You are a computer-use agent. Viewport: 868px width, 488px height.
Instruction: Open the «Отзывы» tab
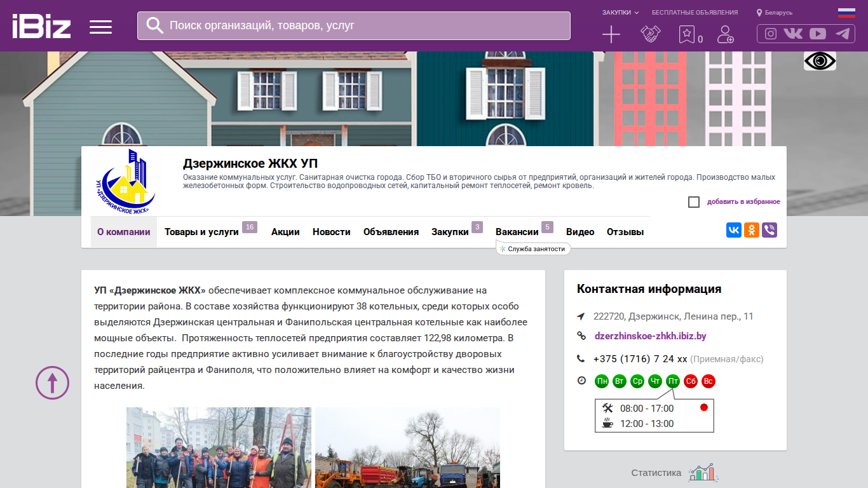625,232
